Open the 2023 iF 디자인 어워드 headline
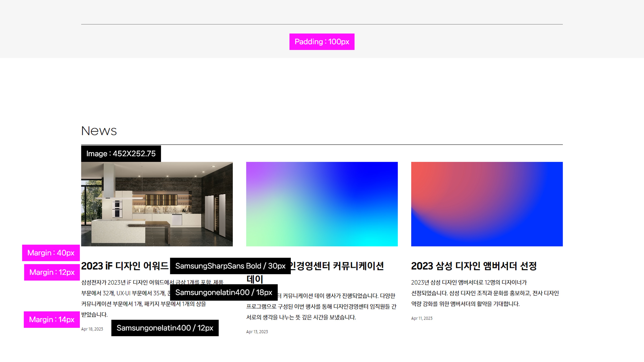The image size is (644, 362). [124, 266]
